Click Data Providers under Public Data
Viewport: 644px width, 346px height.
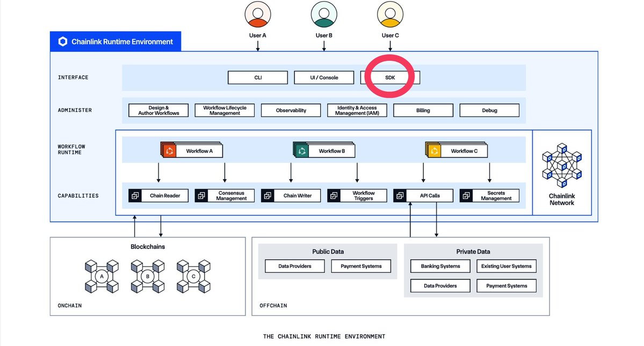(x=295, y=266)
